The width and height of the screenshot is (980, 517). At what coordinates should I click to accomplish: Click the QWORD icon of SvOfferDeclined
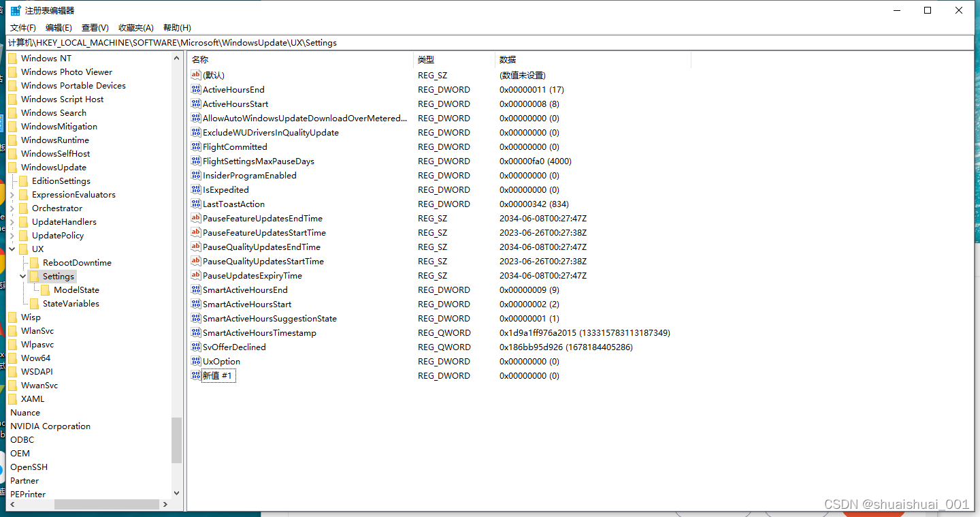(196, 347)
